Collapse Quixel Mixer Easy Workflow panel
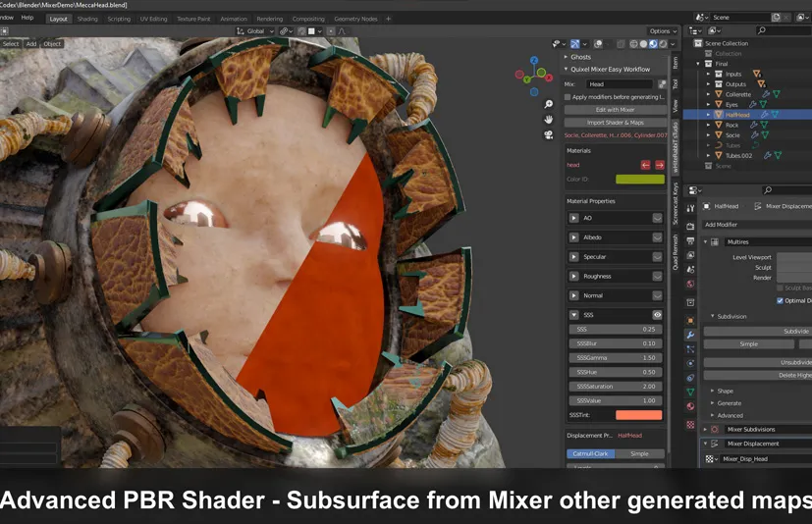The height and width of the screenshot is (524, 812). pyautogui.click(x=566, y=69)
